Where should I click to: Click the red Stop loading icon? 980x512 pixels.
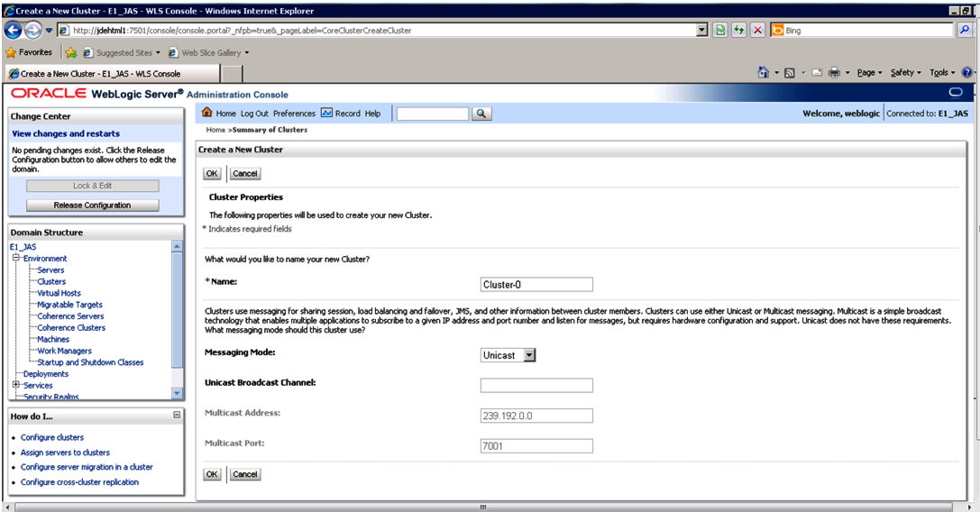pos(757,30)
